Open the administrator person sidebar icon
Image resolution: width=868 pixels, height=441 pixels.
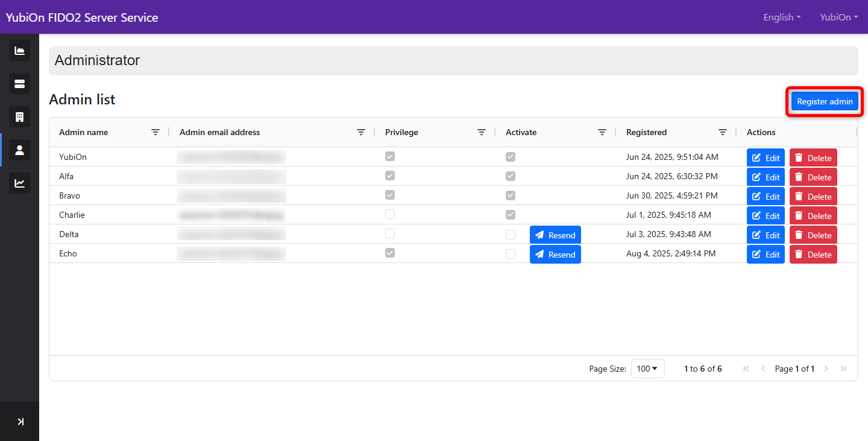[x=19, y=150]
